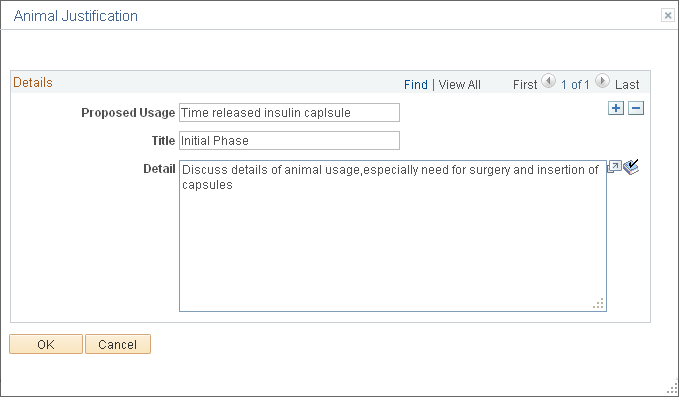Show next row arrow icon
Image resolution: width=679 pixels, height=397 pixels.
[x=602, y=81]
